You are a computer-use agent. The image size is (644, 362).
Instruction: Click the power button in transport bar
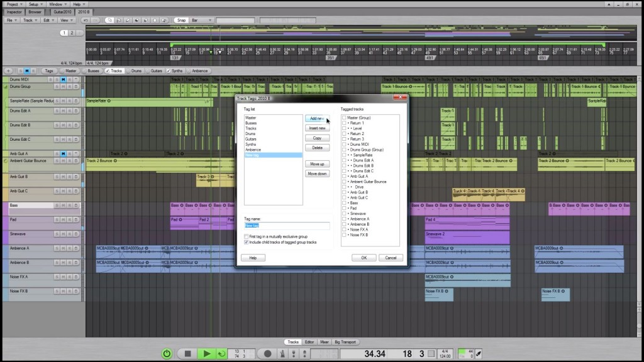[167, 354]
